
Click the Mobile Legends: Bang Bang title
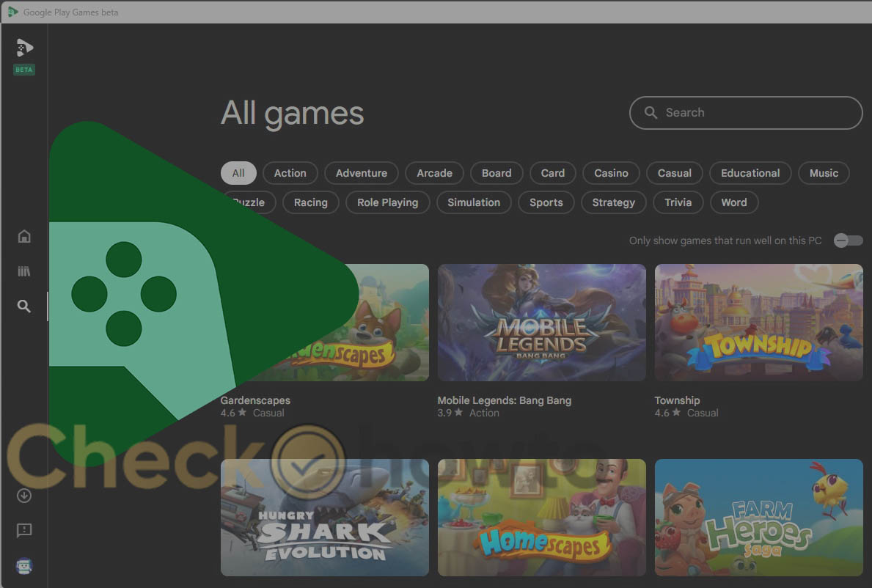505,400
